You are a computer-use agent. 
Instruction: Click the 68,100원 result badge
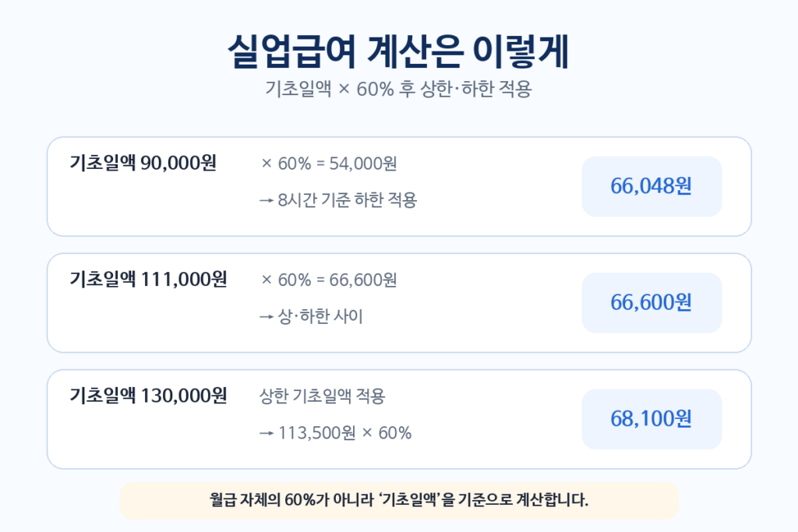click(x=652, y=419)
